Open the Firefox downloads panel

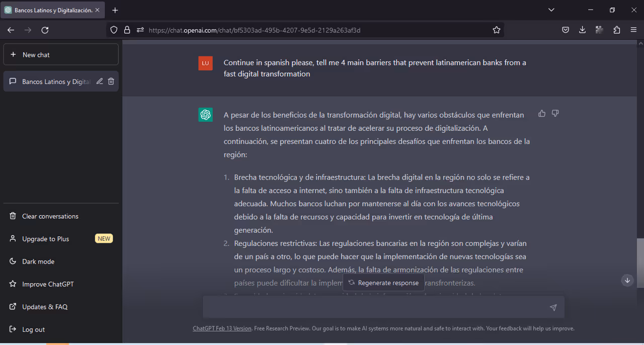coord(582,30)
